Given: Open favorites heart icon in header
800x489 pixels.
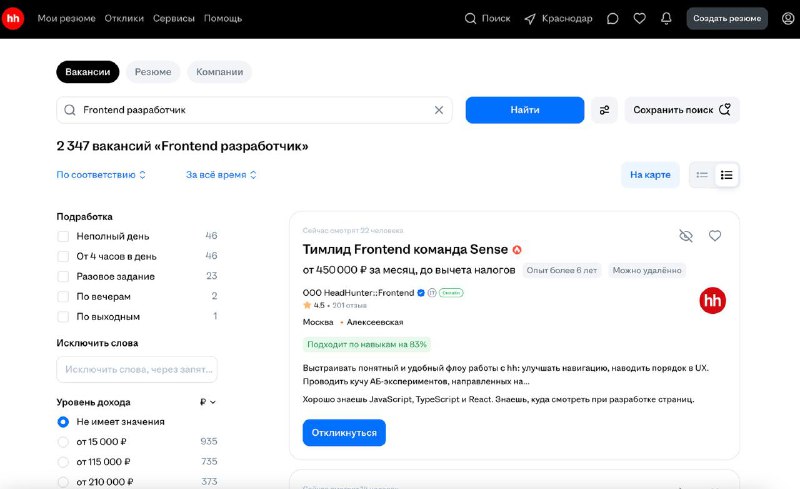Looking at the screenshot, I should click(639, 19).
